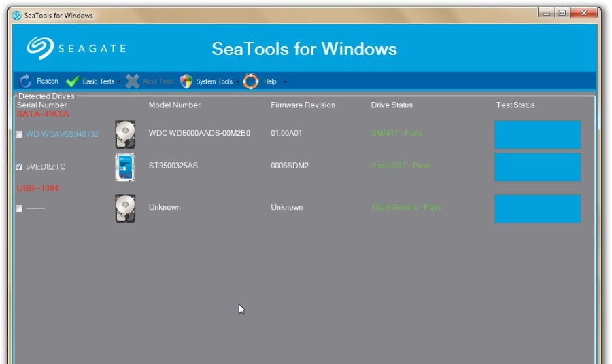The width and height of the screenshot is (612, 364).
Task: Click the Rescan button text
Action: point(48,81)
